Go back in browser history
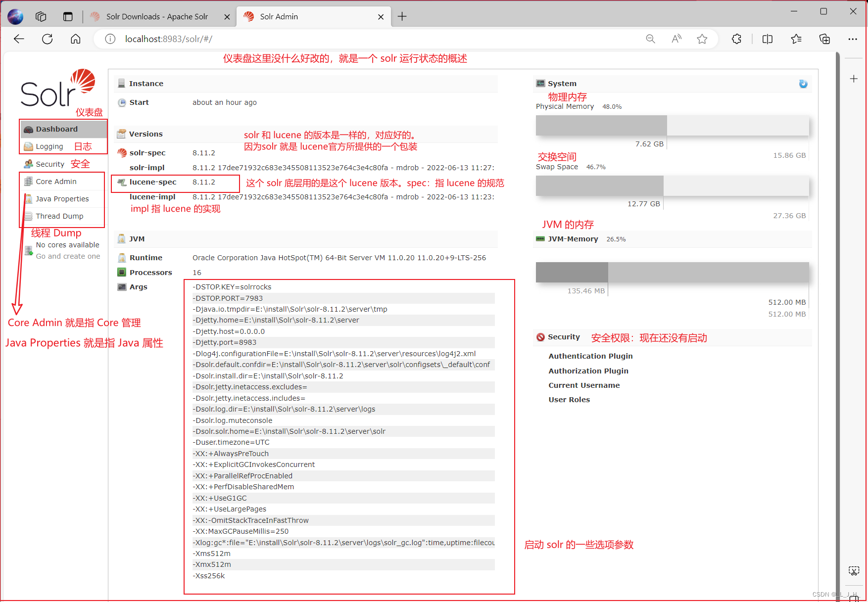Screen dimensions: 868x602 19,39
